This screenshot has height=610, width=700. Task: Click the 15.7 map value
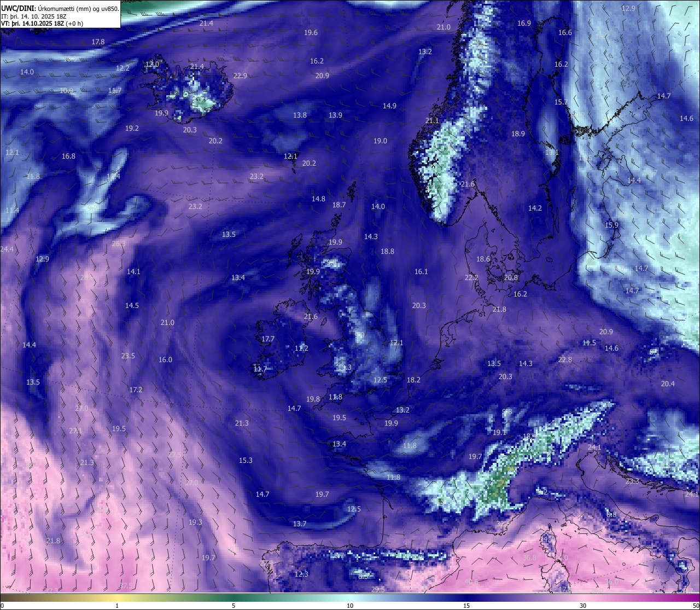(561, 102)
